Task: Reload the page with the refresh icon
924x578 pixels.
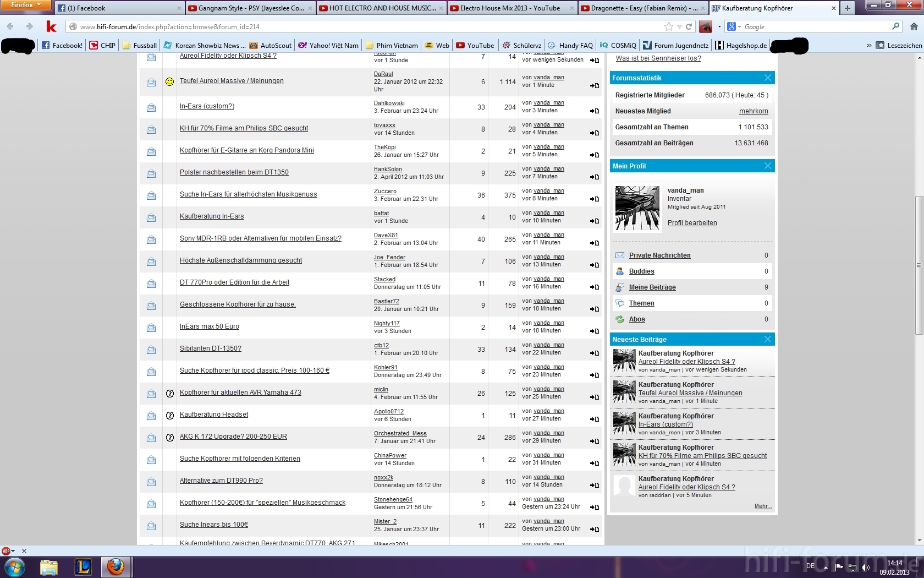Action: (x=689, y=26)
